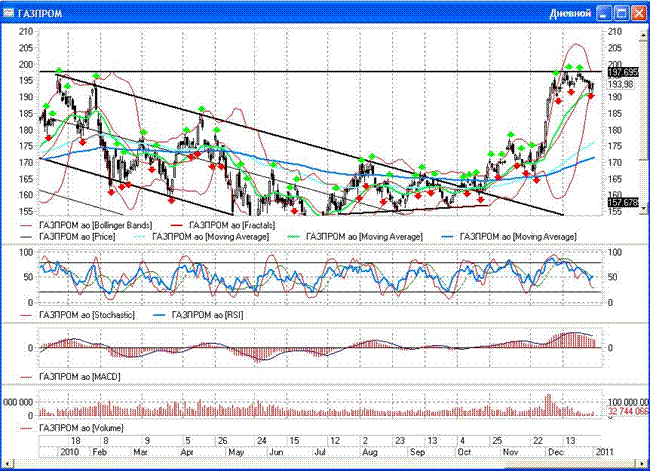Close the ГАЗПРОМ chart window
Viewport: 650px width, 471px height.
pyautogui.click(x=638, y=13)
